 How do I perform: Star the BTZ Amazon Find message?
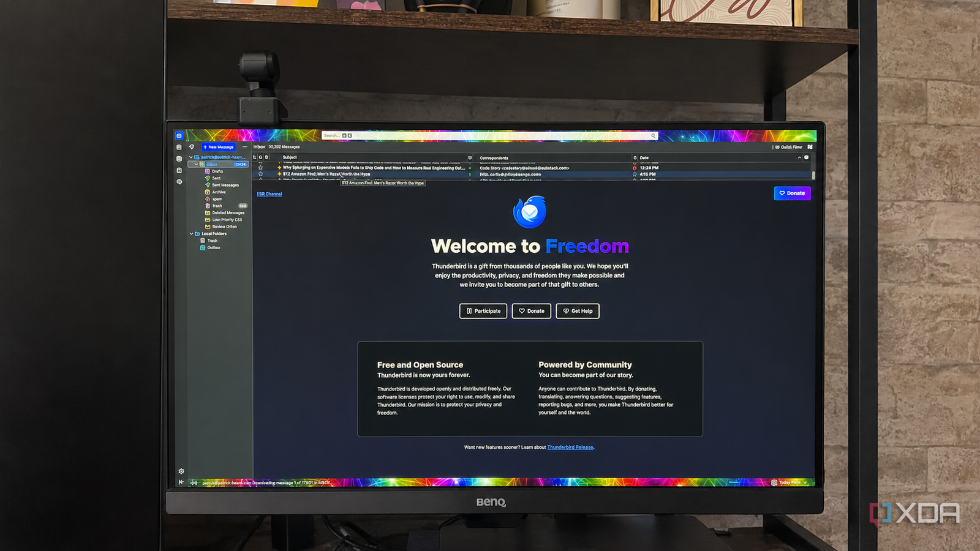[260, 174]
